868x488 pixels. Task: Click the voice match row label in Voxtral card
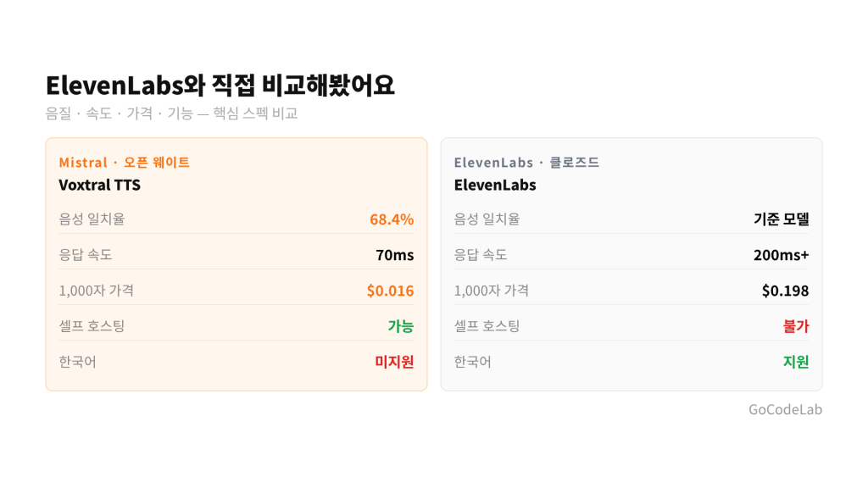[92, 219]
